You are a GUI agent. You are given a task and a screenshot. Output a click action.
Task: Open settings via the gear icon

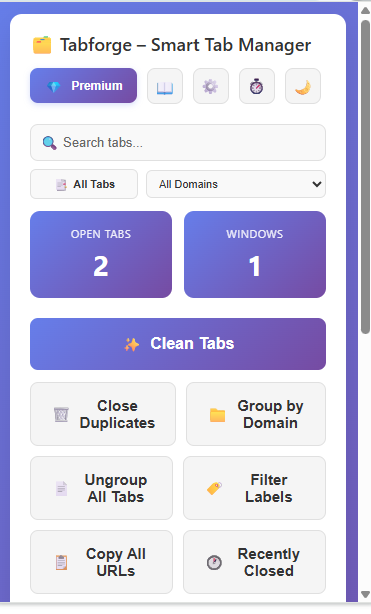click(x=211, y=86)
